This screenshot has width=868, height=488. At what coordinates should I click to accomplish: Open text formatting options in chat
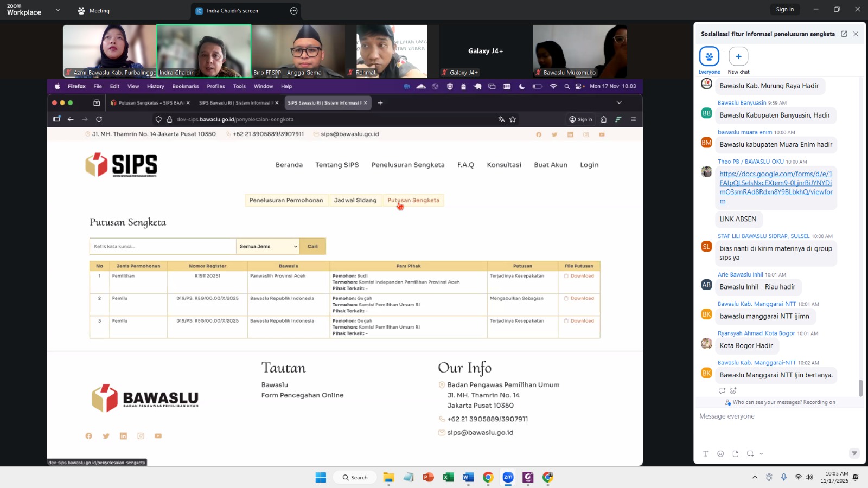tap(705, 454)
